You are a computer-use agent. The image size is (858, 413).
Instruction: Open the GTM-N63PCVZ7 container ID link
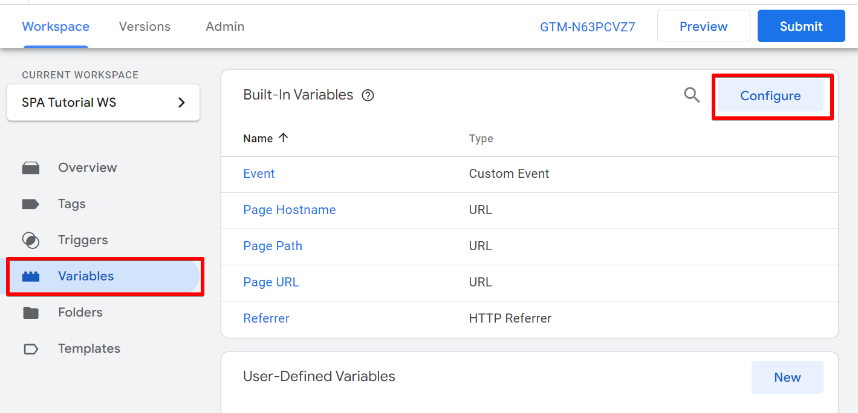pos(588,26)
